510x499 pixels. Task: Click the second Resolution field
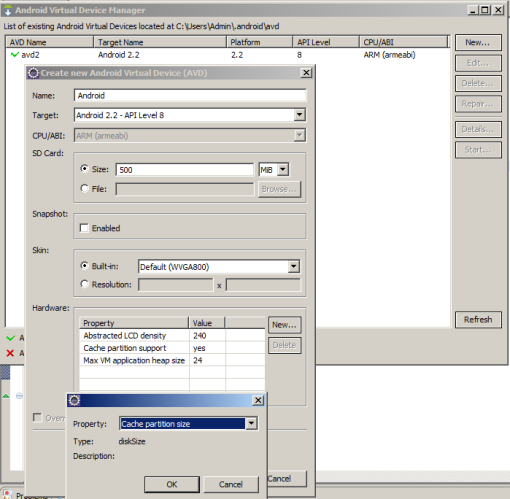pos(263,285)
